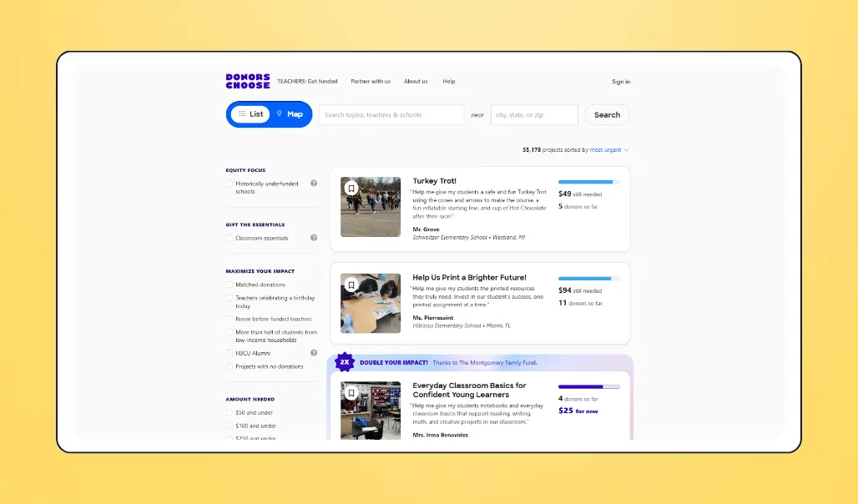
Task: Open the About us menu
Action: 417,81
